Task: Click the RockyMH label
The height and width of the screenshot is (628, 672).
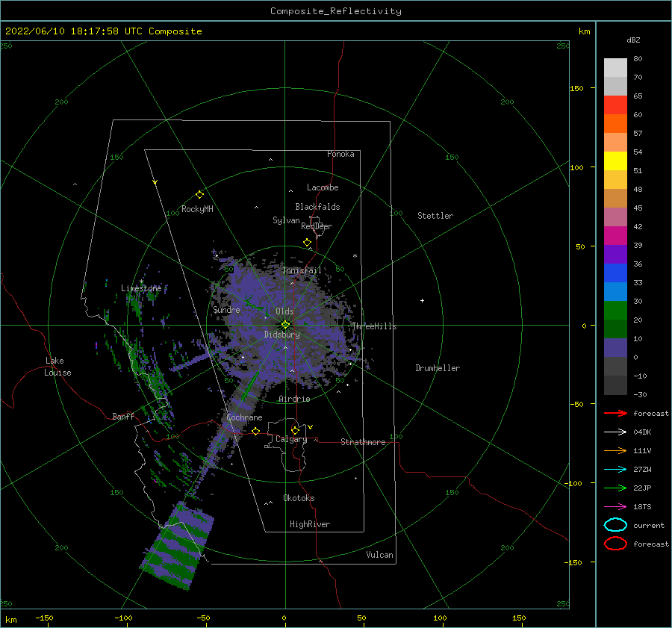Action: [x=197, y=209]
